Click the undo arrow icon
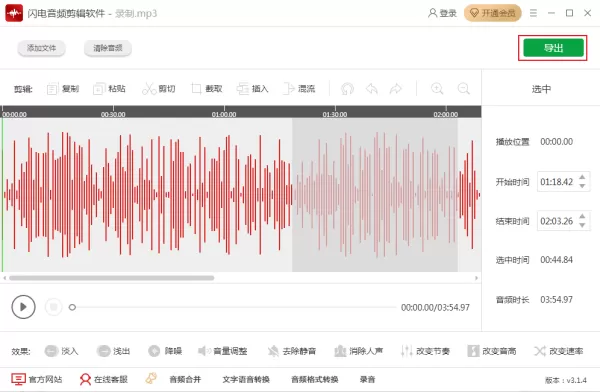This screenshot has width=600, height=392. point(372,89)
